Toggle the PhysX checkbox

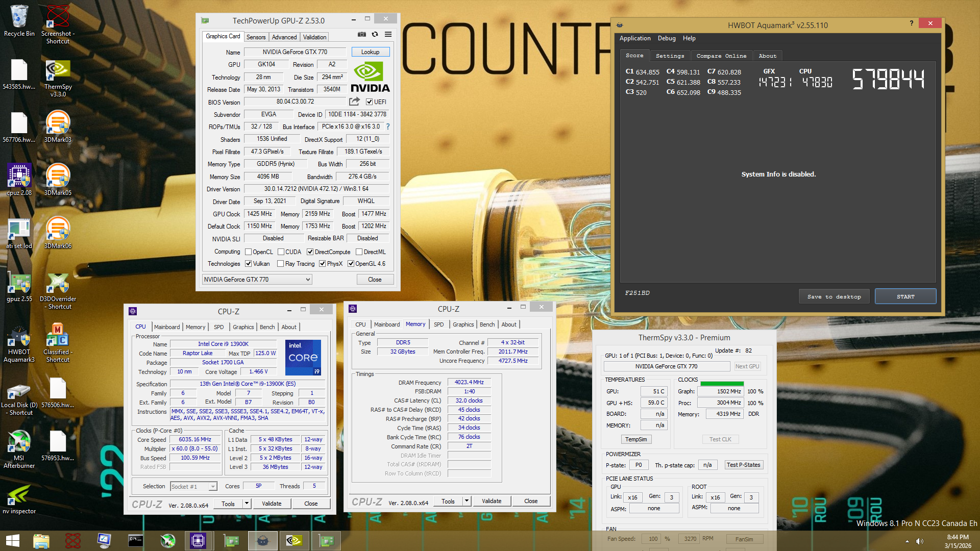click(322, 264)
